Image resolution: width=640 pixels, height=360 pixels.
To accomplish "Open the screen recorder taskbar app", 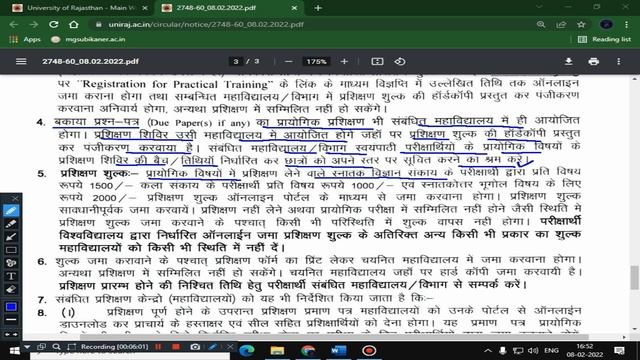I will 369,351.
